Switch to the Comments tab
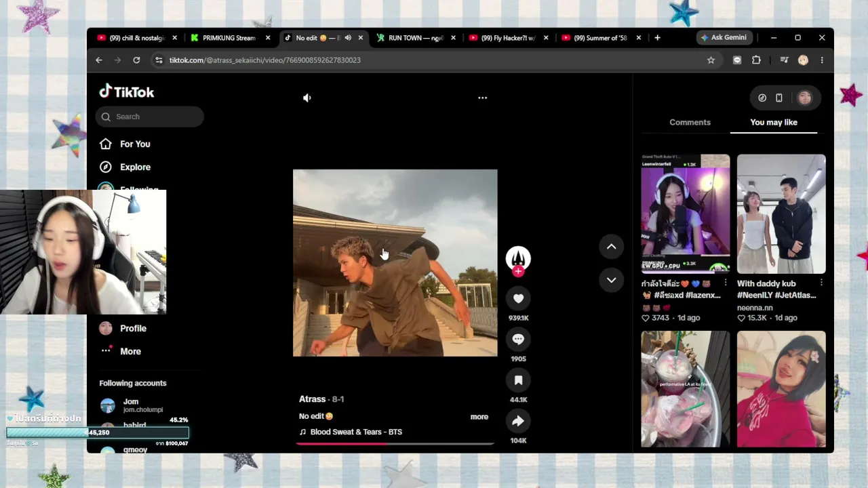This screenshot has height=488, width=868. (x=690, y=122)
